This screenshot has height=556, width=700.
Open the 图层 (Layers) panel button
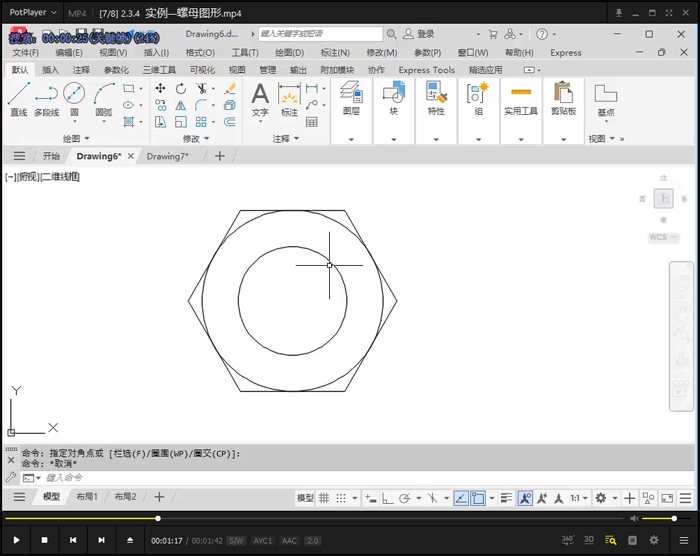tap(351, 111)
